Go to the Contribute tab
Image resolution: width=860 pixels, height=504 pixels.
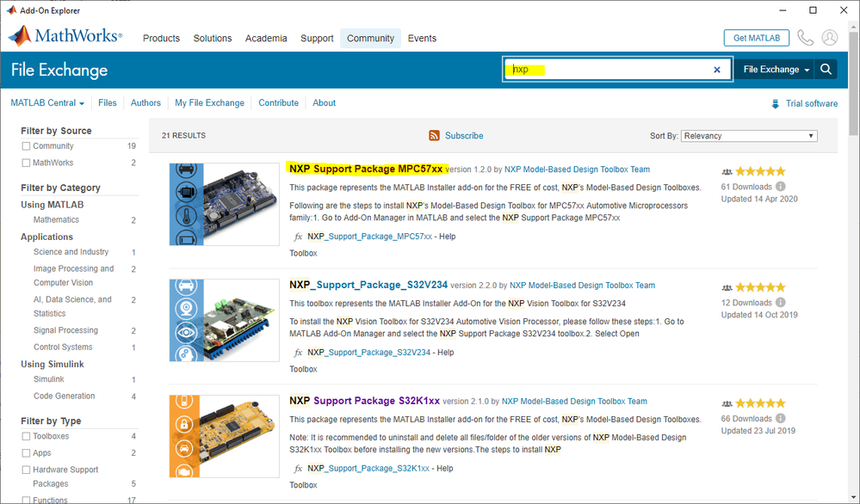[x=279, y=103]
